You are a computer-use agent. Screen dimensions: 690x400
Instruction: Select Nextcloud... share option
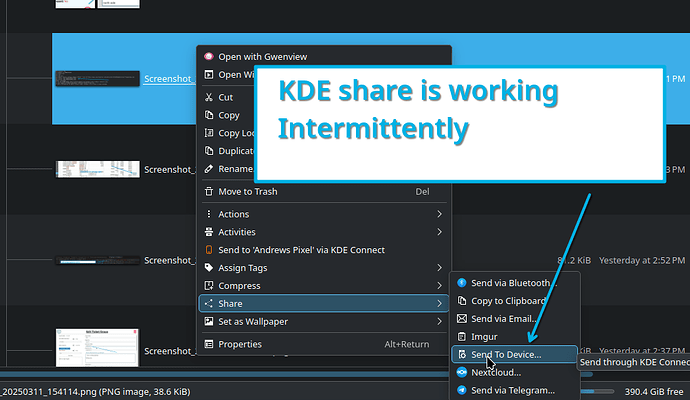click(x=515, y=372)
